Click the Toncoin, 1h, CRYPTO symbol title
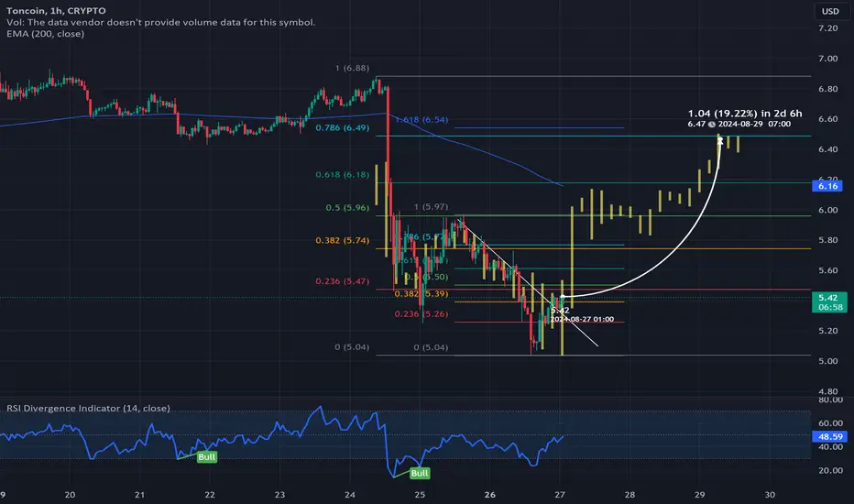The image size is (854, 504). coord(56,10)
